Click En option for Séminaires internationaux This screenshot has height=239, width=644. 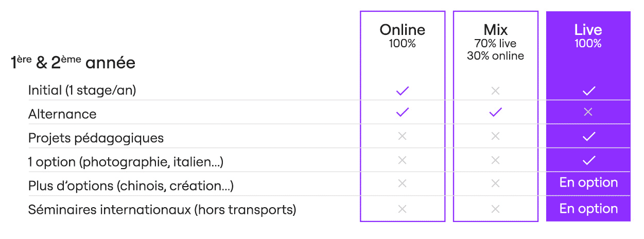coord(588,209)
